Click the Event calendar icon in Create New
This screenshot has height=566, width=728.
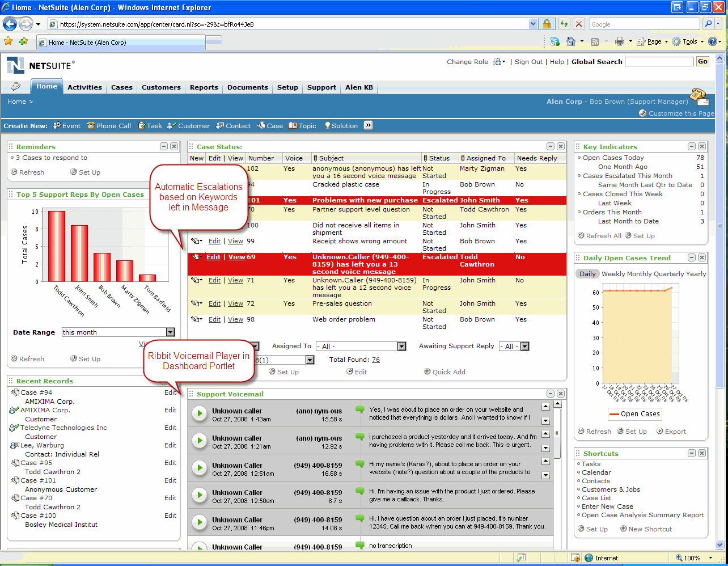(57, 125)
